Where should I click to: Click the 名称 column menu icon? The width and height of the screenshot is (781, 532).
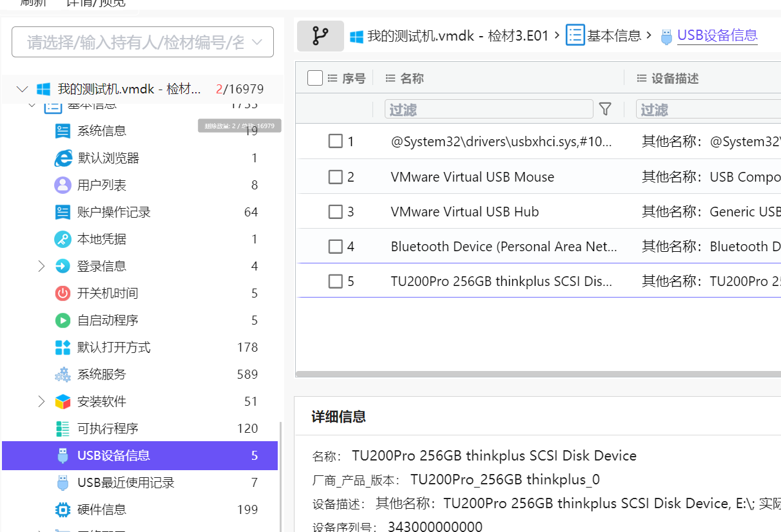(390, 78)
